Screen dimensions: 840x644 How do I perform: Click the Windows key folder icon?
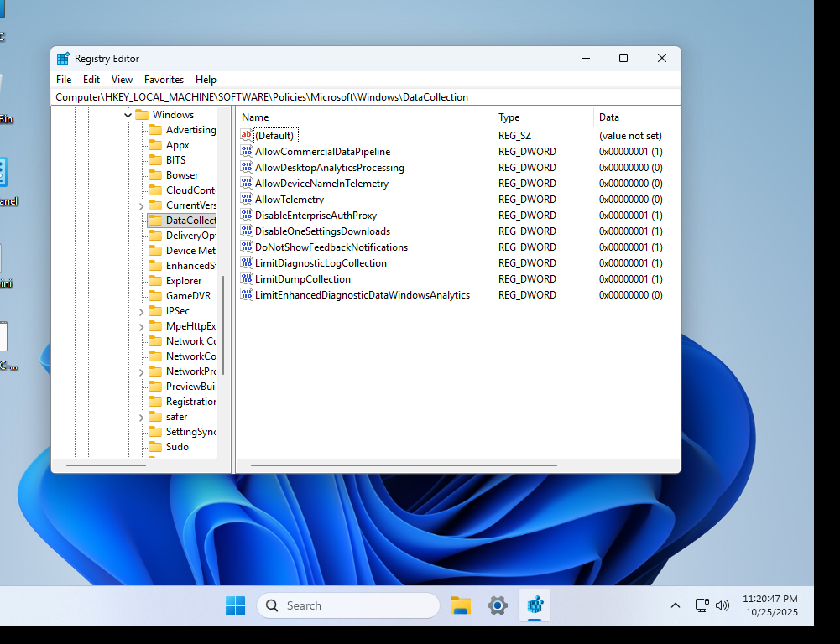[x=142, y=115]
